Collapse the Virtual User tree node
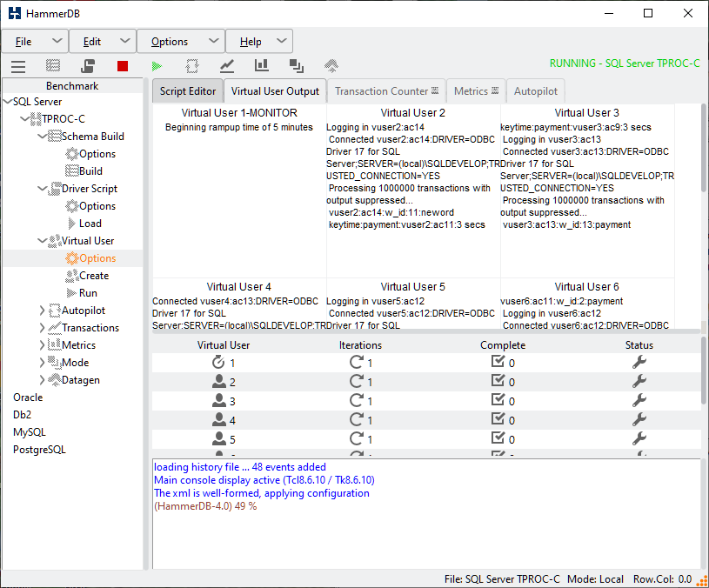The width and height of the screenshot is (709, 588). [x=43, y=241]
